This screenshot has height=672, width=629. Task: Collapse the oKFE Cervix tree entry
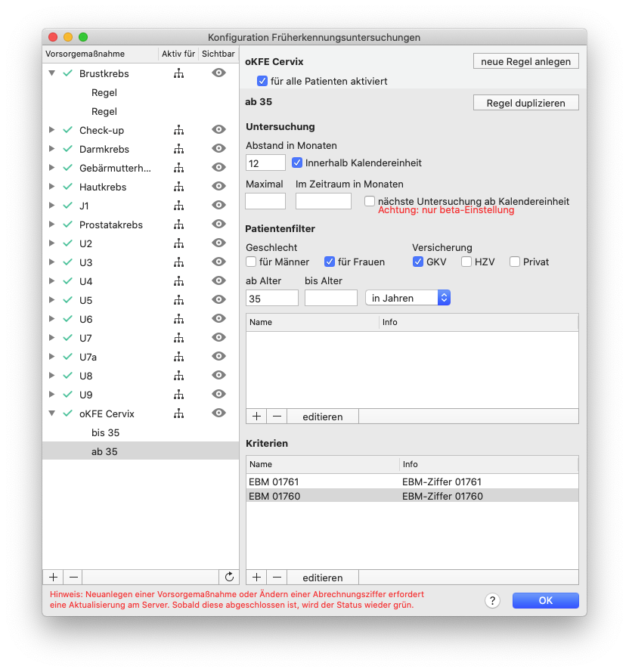tap(52, 413)
